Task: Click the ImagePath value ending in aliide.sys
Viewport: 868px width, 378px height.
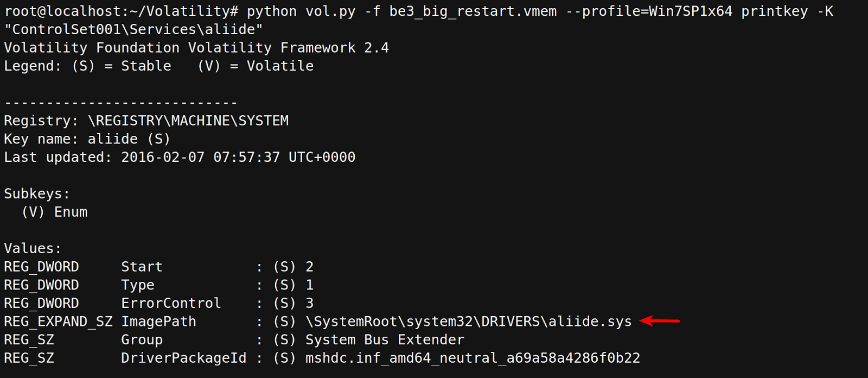Action: point(468,322)
